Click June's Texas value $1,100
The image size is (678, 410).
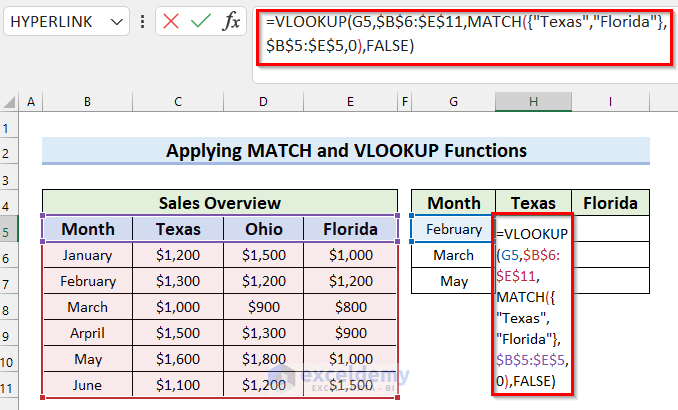click(x=178, y=384)
